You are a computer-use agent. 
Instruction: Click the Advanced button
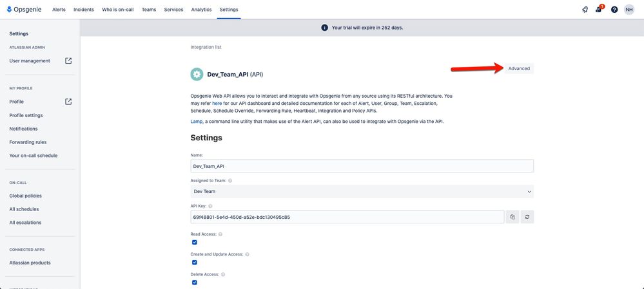(x=519, y=68)
